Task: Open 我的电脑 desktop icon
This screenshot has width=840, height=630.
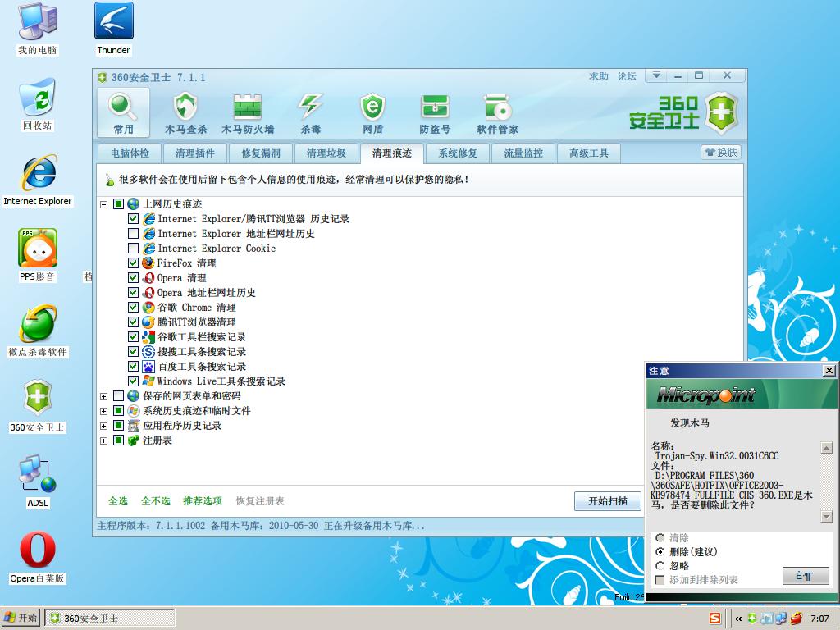Action: click(x=38, y=29)
